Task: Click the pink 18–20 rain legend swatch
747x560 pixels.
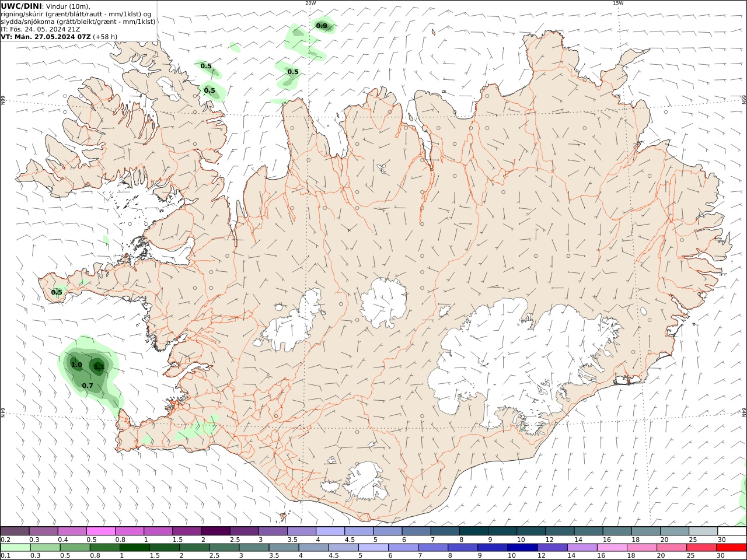Action: point(642,548)
